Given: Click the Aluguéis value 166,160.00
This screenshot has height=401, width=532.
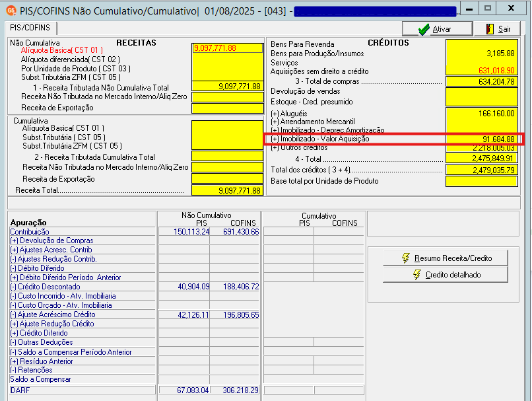Looking at the screenshot, I should (x=496, y=114).
